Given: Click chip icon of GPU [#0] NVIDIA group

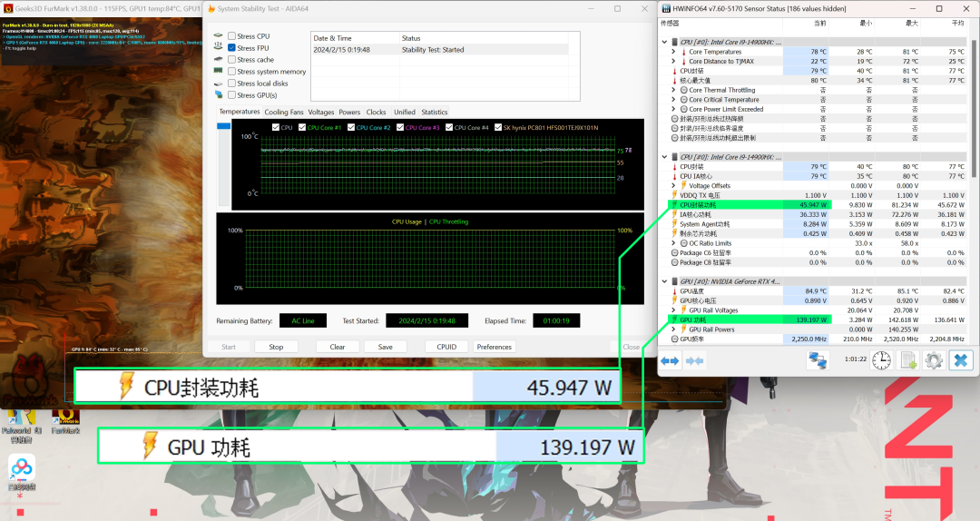Looking at the screenshot, I should (x=674, y=281).
